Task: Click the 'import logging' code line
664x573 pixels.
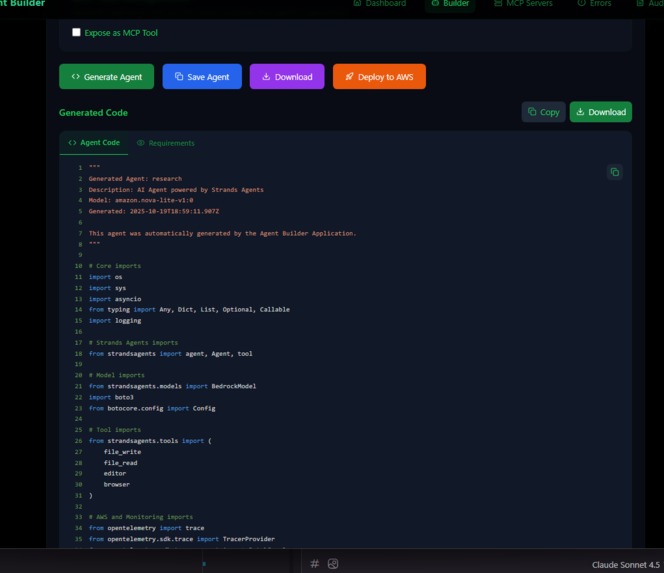Action: tap(115, 321)
